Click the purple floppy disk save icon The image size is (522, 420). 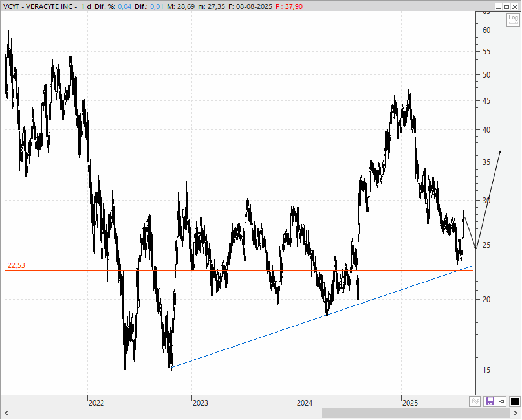click(490, 401)
